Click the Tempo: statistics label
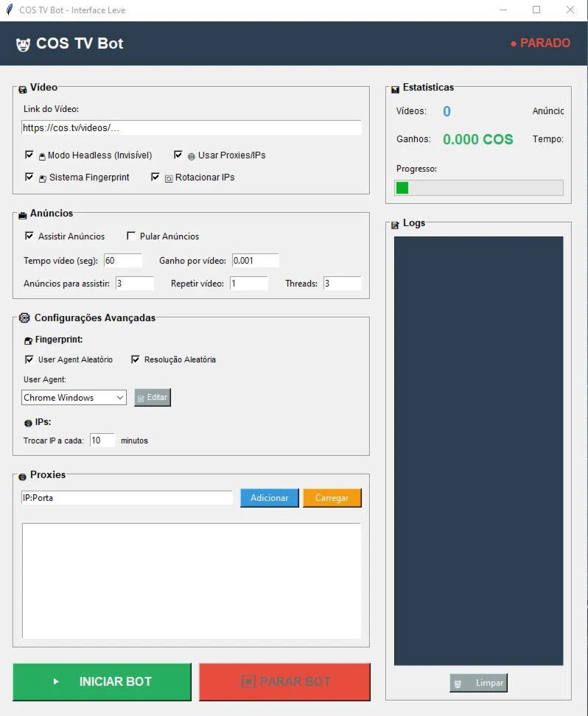The width and height of the screenshot is (588, 716). pyautogui.click(x=547, y=139)
